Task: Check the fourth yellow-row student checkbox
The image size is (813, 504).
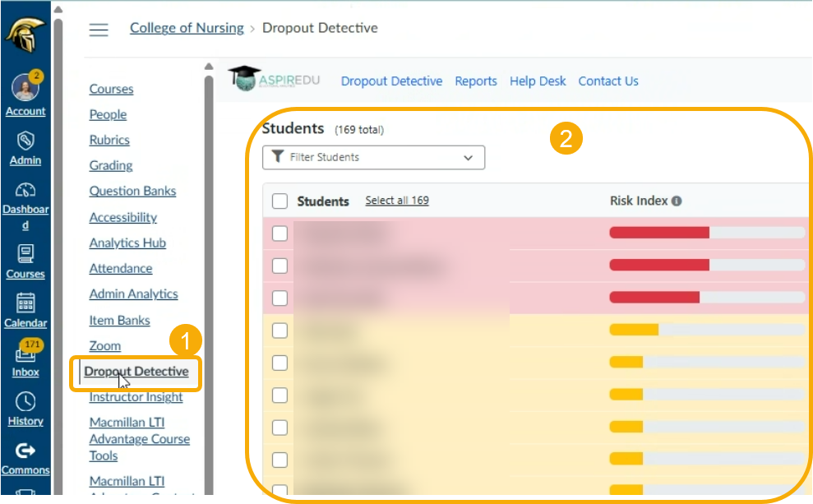Action: [x=280, y=428]
